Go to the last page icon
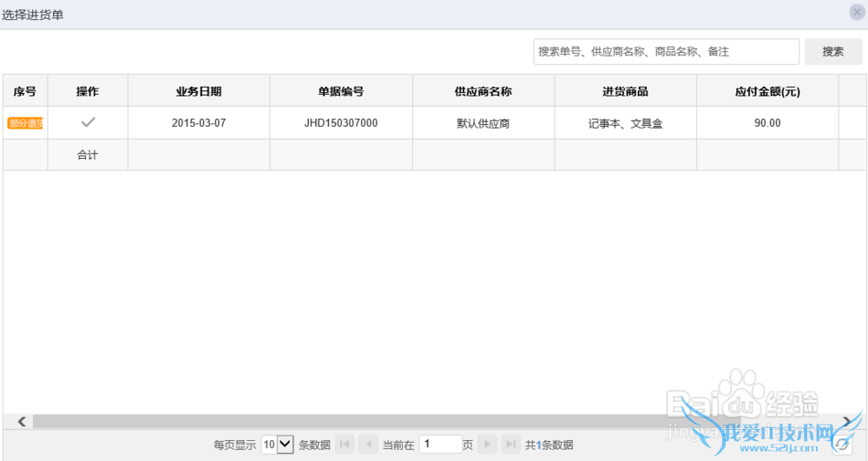This screenshot has height=461, width=868. [x=511, y=445]
